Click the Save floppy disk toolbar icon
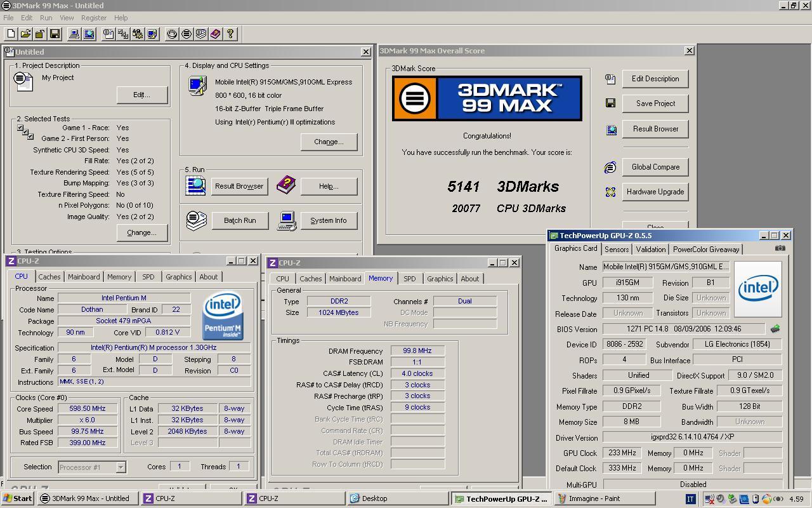Screen dimensions: 812x508 (x=55, y=34)
